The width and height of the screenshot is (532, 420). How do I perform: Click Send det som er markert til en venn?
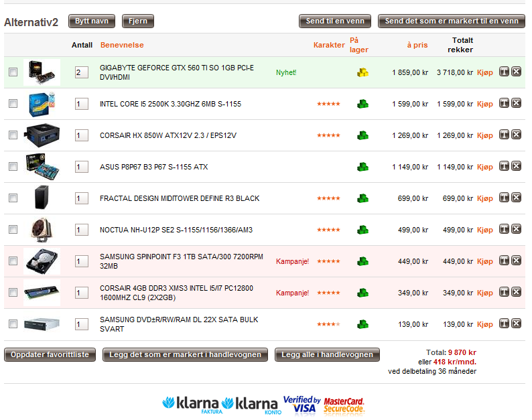(x=452, y=21)
